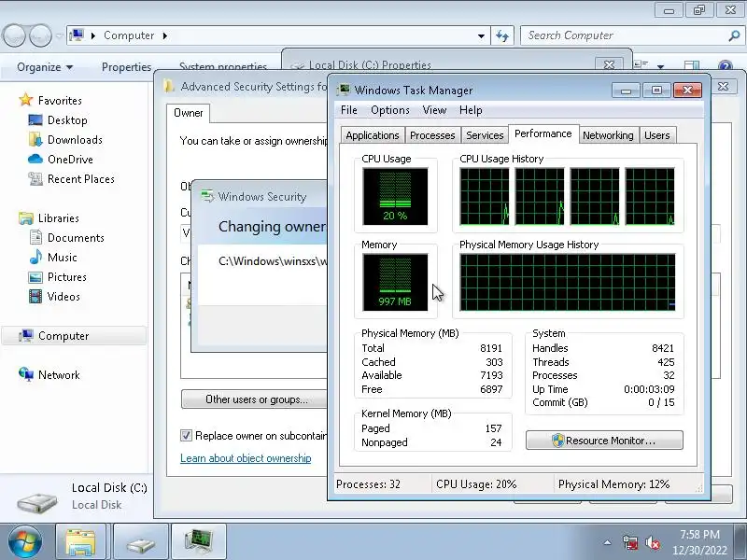The image size is (747, 560).
Task: Select the Performance tab
Action: tap(543, 133)
